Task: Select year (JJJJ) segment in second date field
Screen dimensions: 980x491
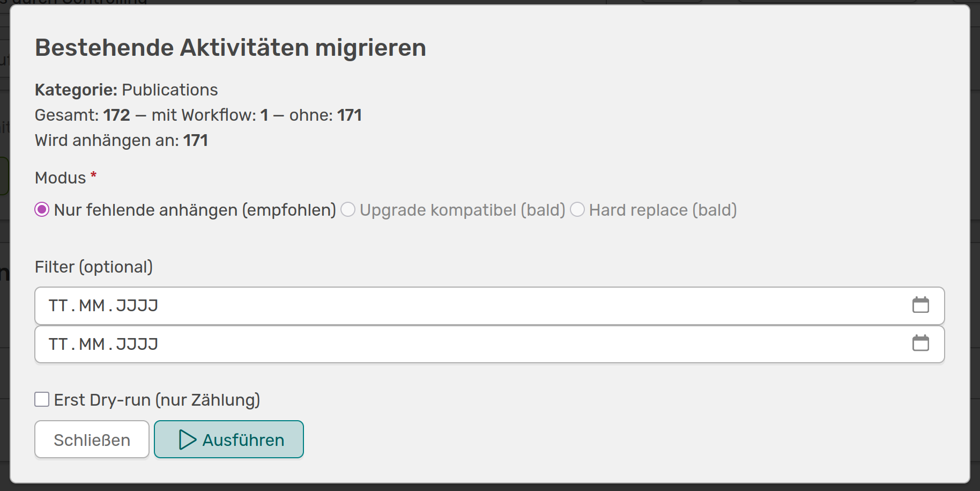Action: 137,344
